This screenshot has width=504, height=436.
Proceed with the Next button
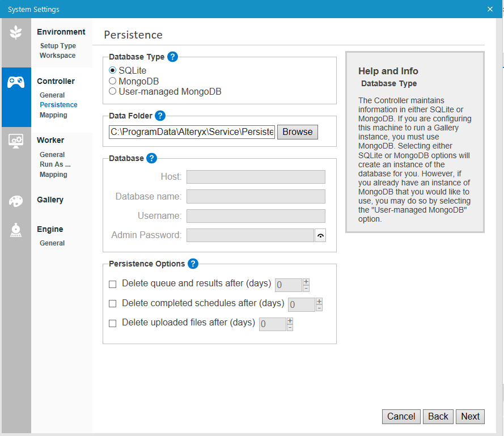coord(470,417)
